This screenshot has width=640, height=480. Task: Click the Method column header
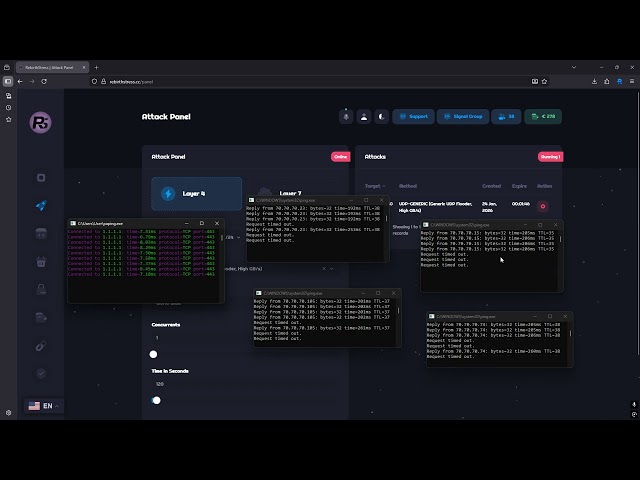[x=408, y=186]
